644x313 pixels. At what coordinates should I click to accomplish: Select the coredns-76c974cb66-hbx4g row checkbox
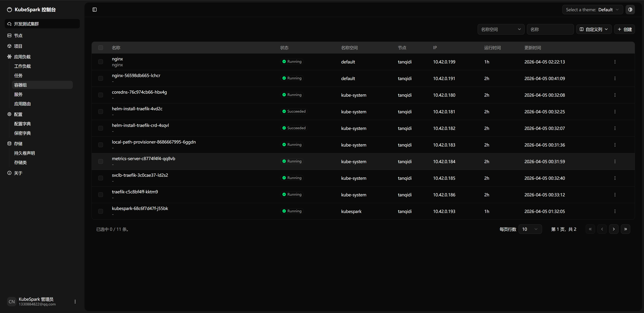[100, 95]
